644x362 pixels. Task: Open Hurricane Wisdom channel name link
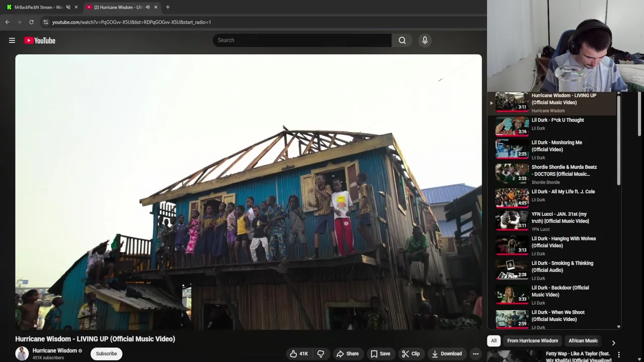pyautogui.click(x=55, y=350)
